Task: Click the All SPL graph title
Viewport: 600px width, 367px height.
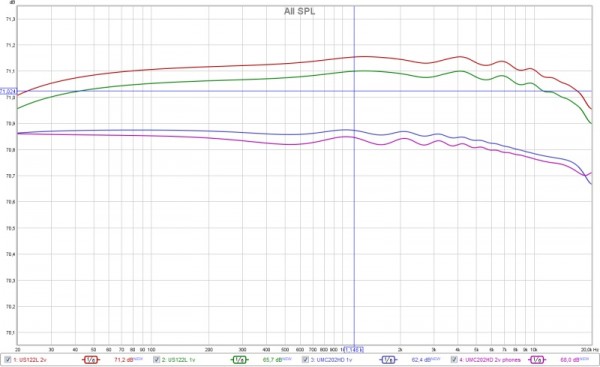Action: click(300, 11)
